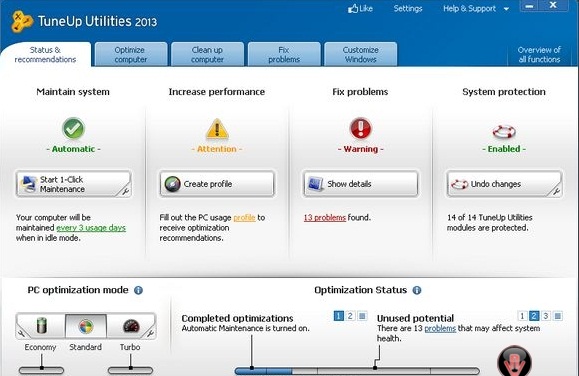
Task: Show list view of Unused potential
Action: tap(558, 316)
